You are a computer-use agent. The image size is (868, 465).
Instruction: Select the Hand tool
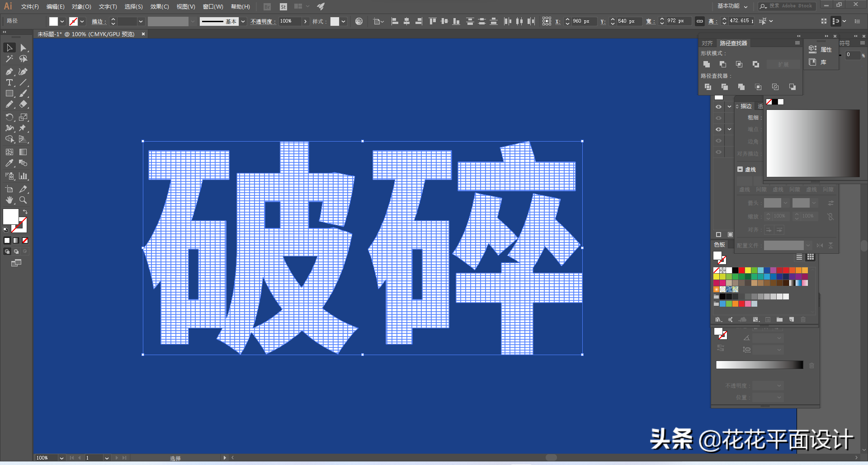pos(9,200)
